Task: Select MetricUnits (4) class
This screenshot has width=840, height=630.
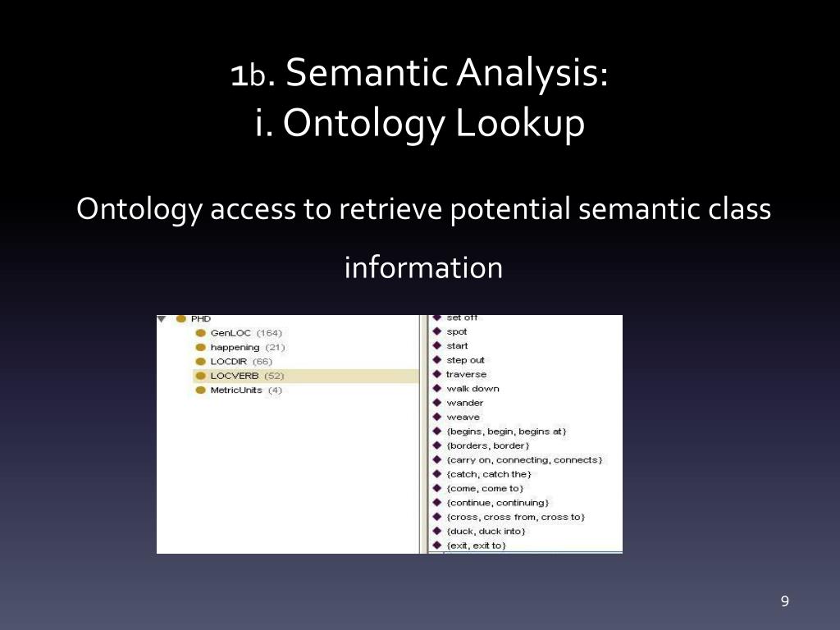Action: 246,390
